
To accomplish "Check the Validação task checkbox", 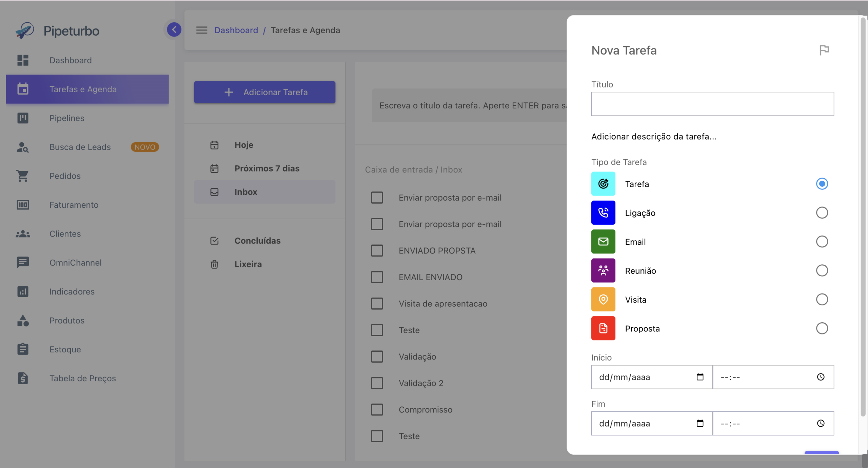I will pos(377,357).
